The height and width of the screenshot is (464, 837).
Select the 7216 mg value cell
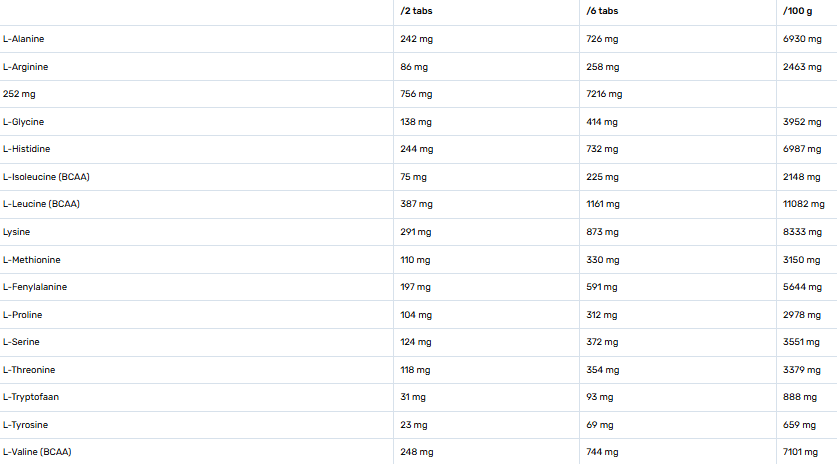(604, 94)
